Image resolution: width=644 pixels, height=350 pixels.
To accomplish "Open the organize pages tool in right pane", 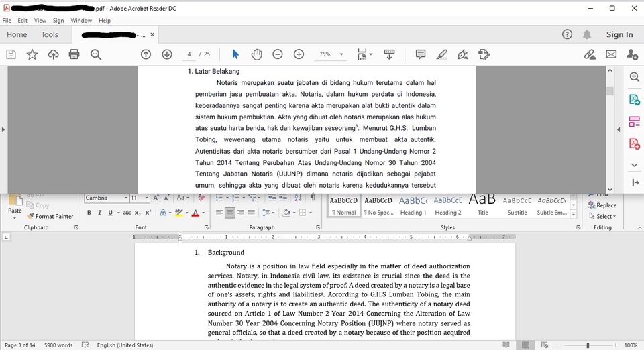I will point(634,121).
